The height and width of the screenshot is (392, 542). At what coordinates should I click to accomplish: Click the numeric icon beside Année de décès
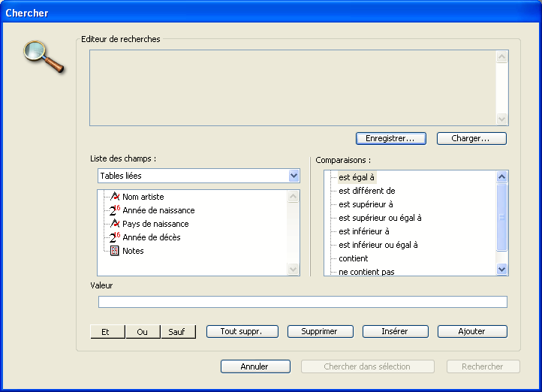(x=115, y=237)
